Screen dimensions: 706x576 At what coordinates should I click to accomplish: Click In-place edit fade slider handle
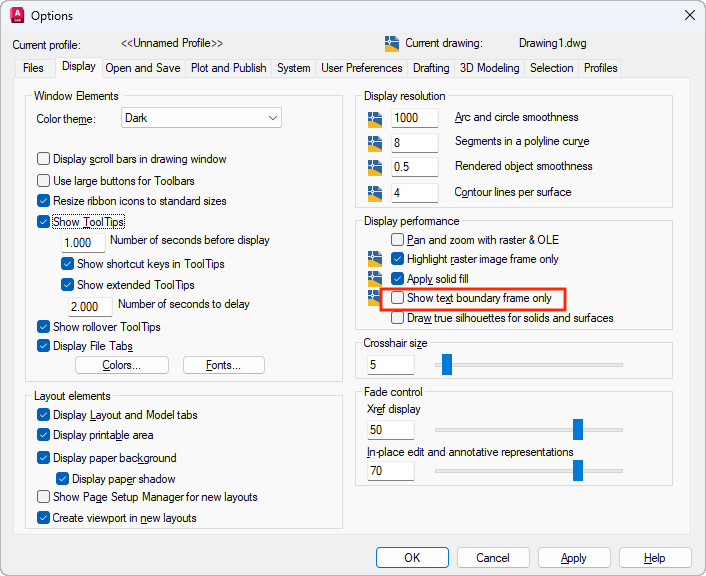578,470
